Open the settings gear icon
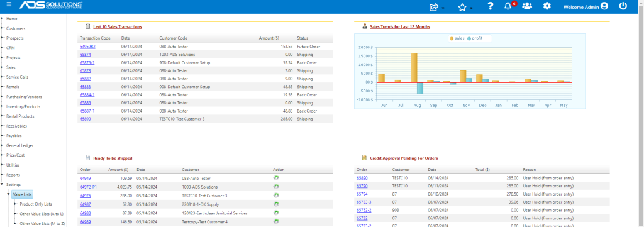 click(x=547, y=6)
